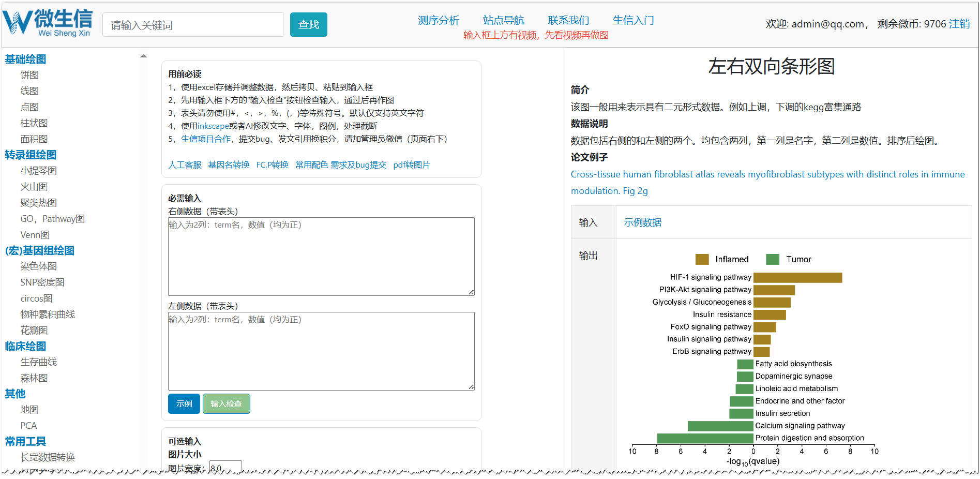
Task: Click the FC,P转换 link
Action: [273, 165]
